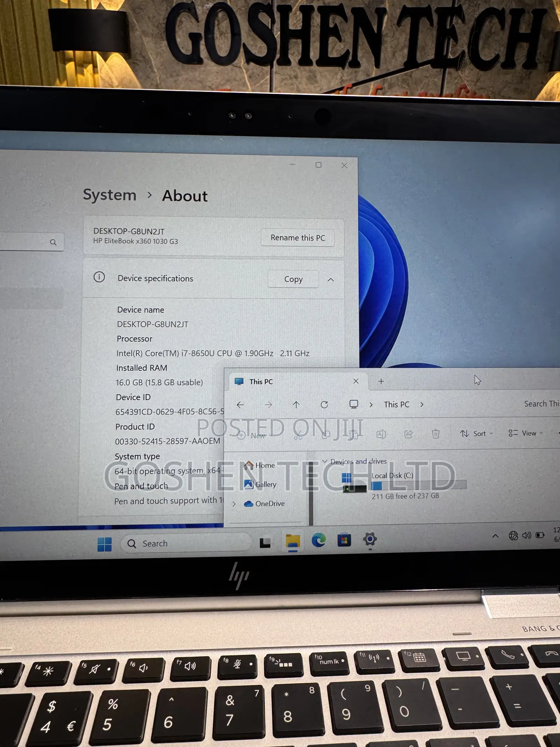Click the info icon beside Device specifications
The image size is (560, 747).
99,277
